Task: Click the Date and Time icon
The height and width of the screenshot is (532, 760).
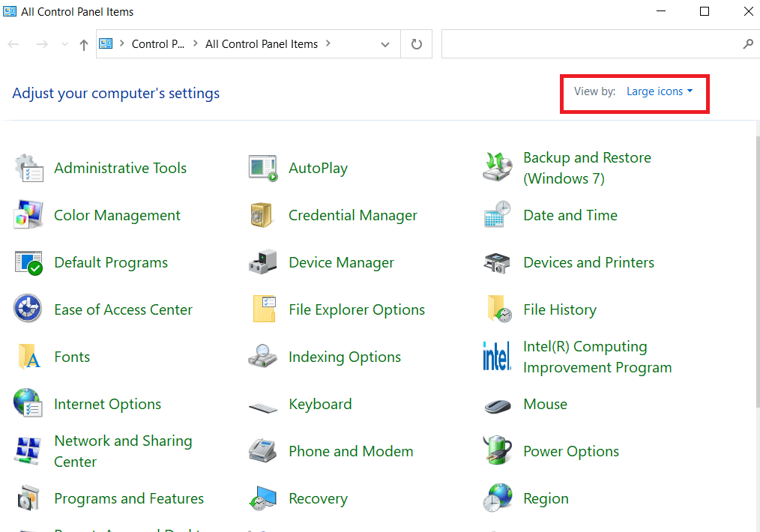Action: coord(497,214)
